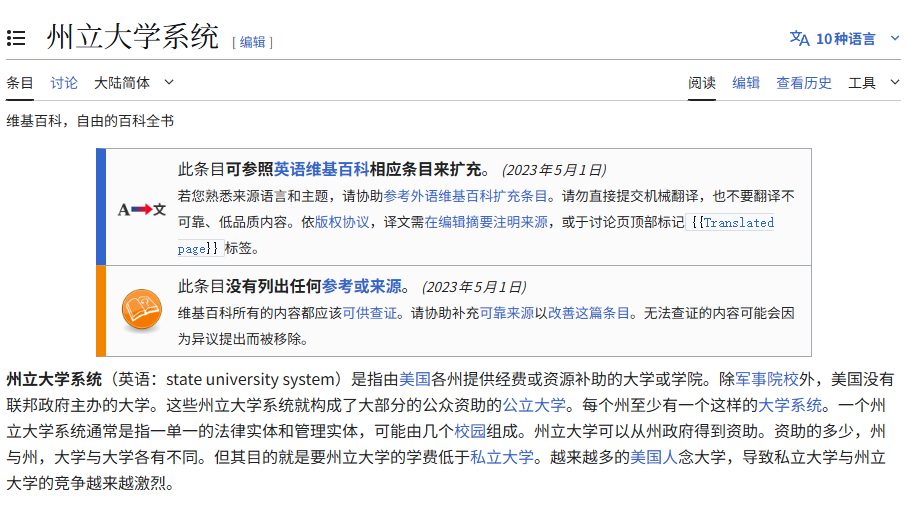Click the 军事院校 link

(767, 379)
